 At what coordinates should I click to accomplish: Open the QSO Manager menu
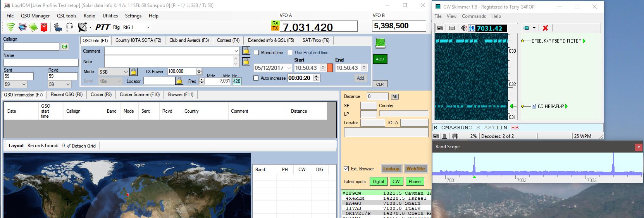click(35, 16)
